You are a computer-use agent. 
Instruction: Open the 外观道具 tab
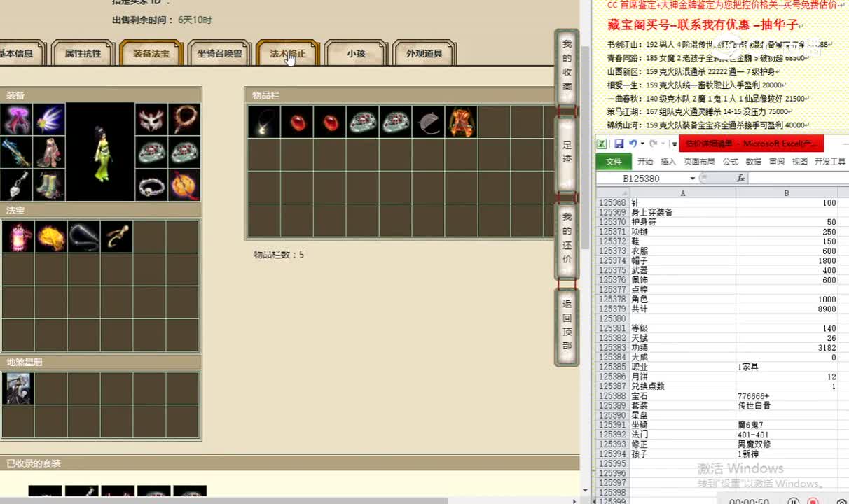(x=424, y=53)
